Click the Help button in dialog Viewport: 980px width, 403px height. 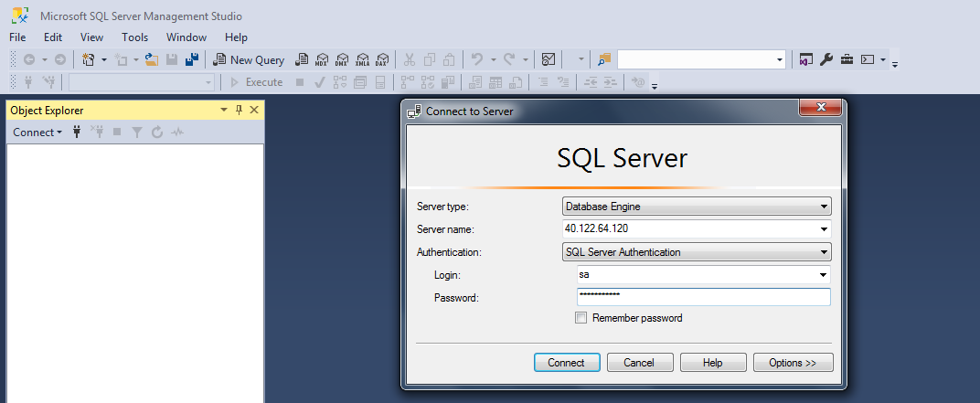pyautogui.click(x=712, y=363)
